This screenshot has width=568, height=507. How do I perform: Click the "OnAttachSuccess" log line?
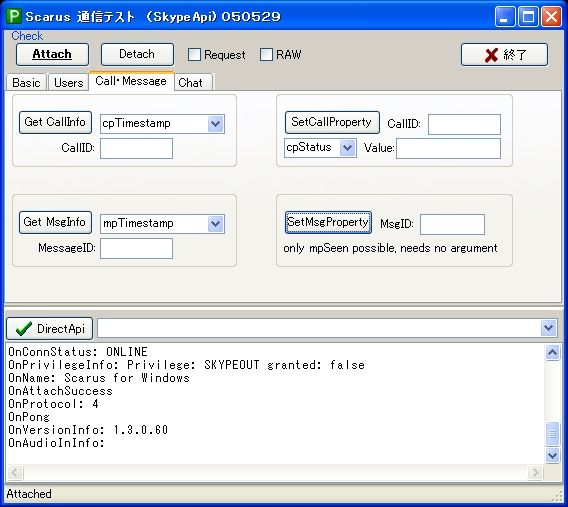(x=60, y=391)
